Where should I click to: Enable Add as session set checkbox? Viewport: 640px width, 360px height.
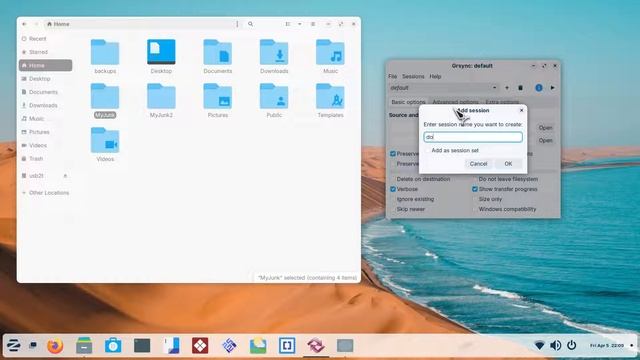[x=427, y=150]
